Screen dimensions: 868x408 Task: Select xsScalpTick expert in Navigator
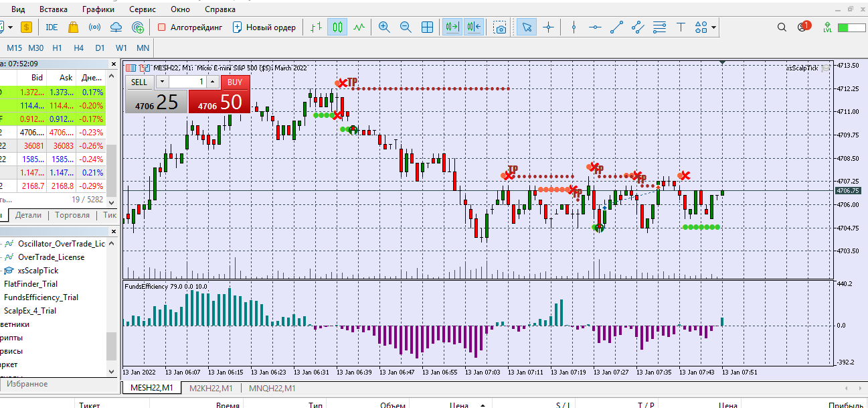[38, 271]
